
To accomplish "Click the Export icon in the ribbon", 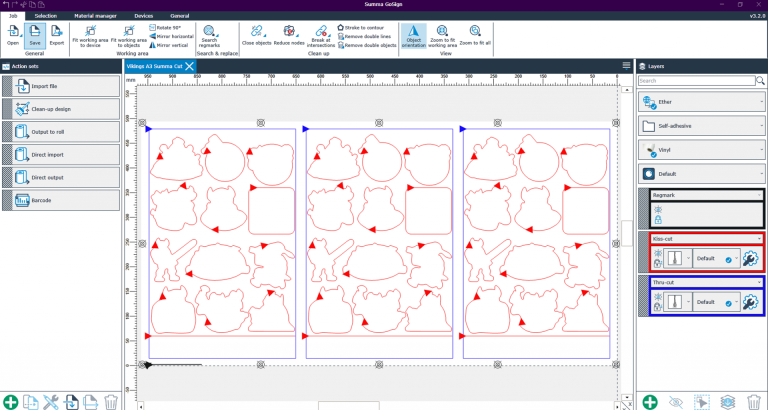I will pos(57,36).
